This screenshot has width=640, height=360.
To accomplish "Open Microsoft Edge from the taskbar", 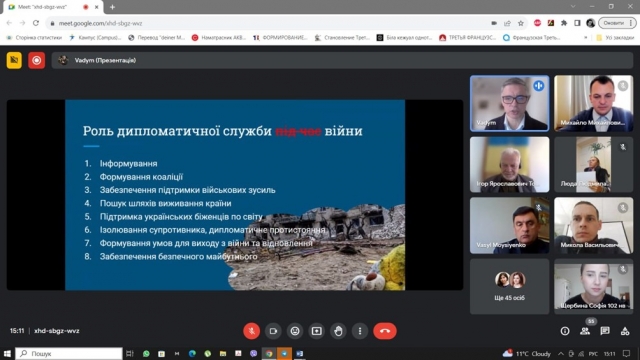I will (x=192, y=353).
